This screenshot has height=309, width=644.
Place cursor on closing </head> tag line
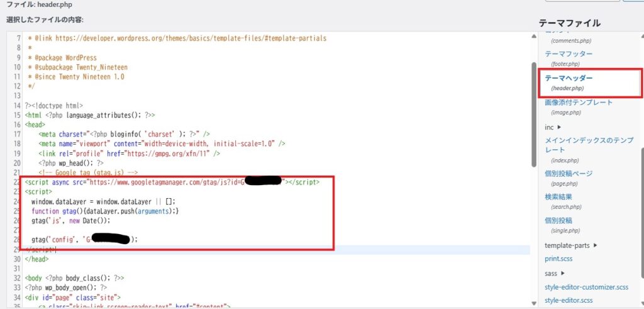tap(36, 259)
